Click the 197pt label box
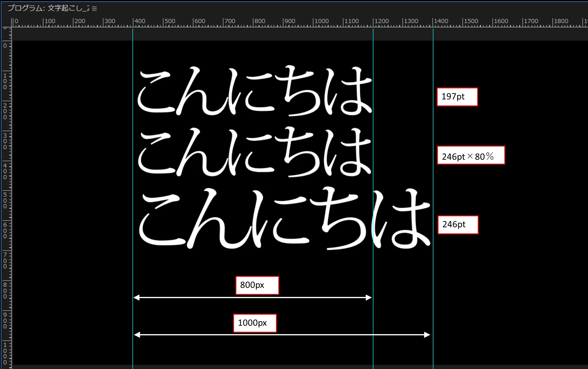The width and height of the screenshot is (588, 369). [x=457, y=97]
